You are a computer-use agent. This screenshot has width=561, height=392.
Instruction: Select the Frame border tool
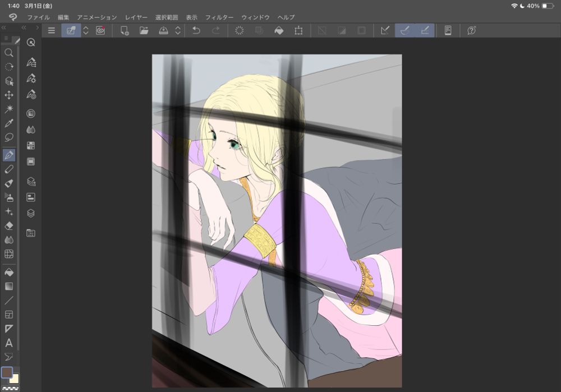tap(9, 315)
